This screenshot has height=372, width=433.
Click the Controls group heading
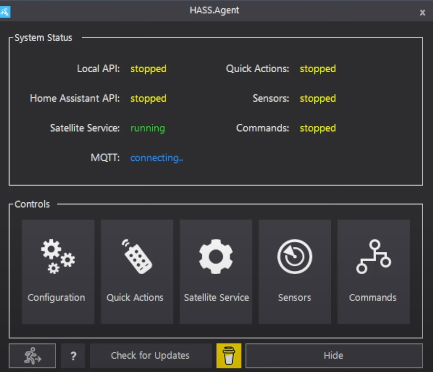click(32, 204)
